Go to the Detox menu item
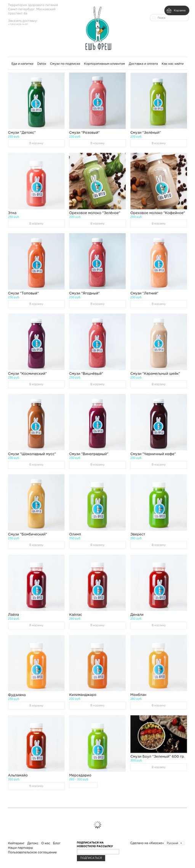Screen dimensions: 195x868 click(42, 64)
